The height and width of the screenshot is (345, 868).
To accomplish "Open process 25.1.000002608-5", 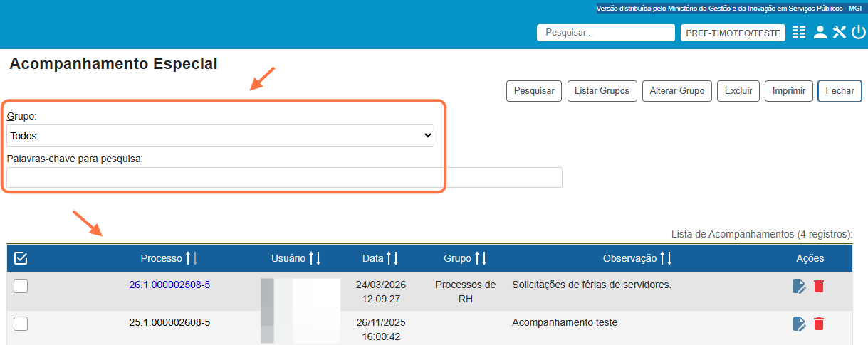I will (169, 322).
